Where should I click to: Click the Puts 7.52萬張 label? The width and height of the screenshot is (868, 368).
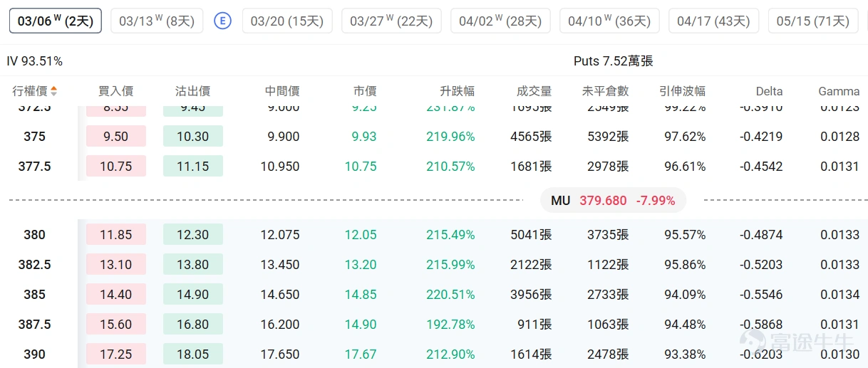pos(614,61)
